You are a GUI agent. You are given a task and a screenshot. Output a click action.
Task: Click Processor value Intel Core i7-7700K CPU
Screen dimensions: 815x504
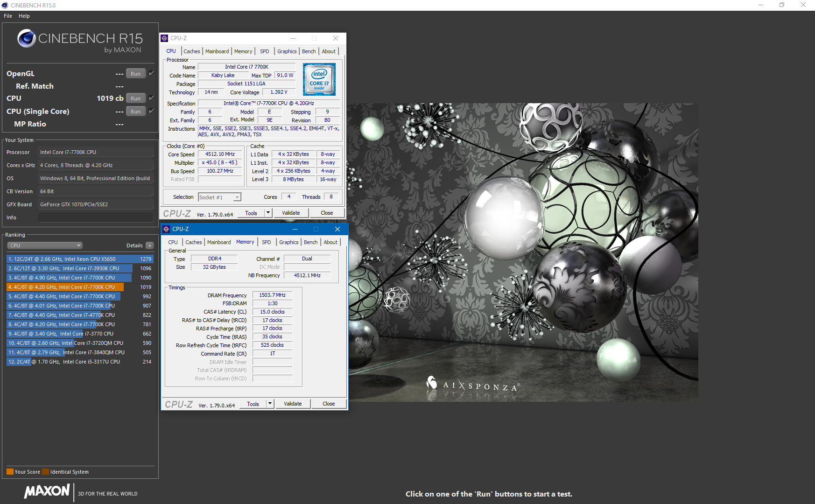(96, 152)
